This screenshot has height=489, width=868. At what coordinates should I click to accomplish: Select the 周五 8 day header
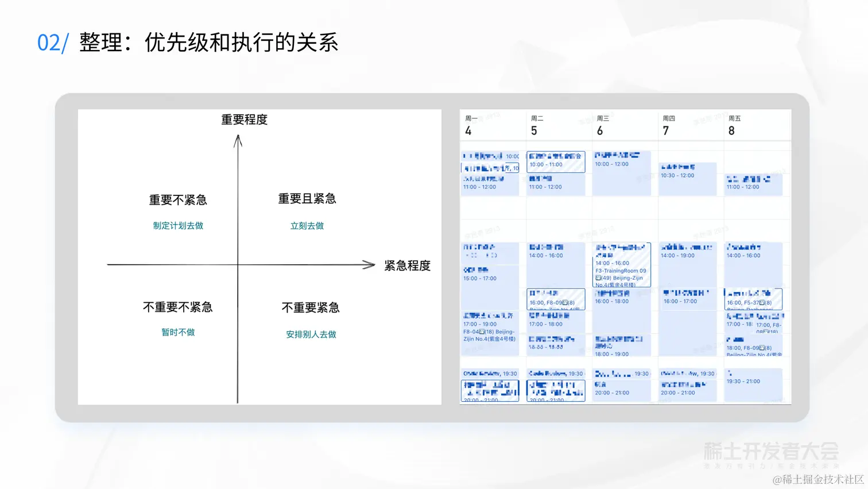[734, 125]
